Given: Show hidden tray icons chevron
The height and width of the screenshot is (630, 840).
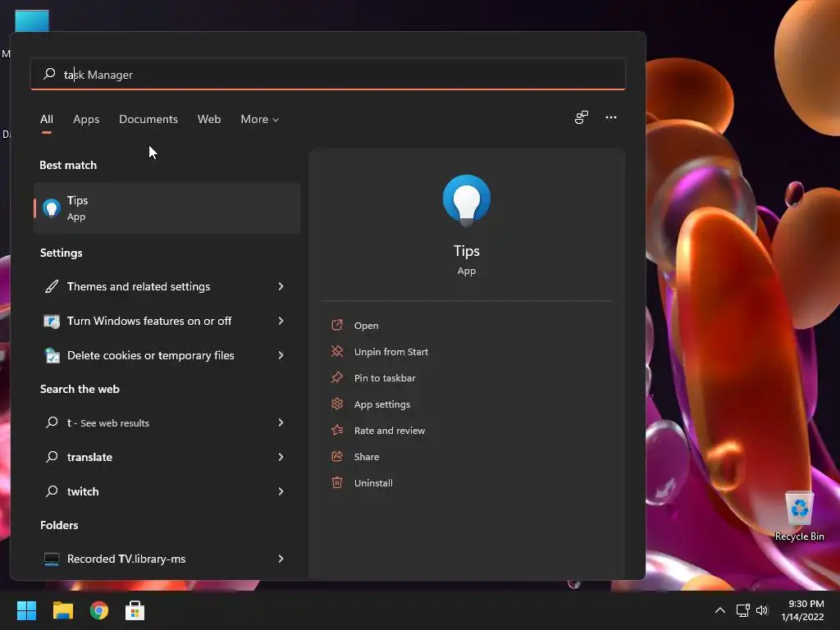Looking at the screenshot, I should [720, 610].
